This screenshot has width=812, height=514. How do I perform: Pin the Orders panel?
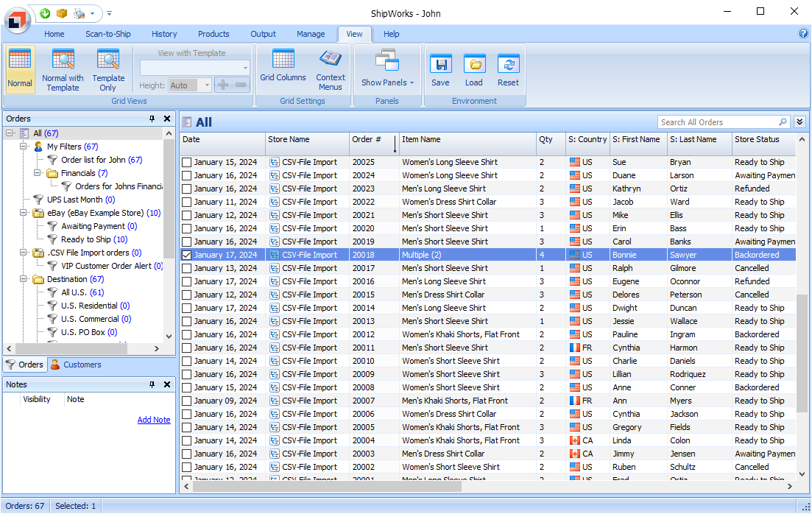152,119
